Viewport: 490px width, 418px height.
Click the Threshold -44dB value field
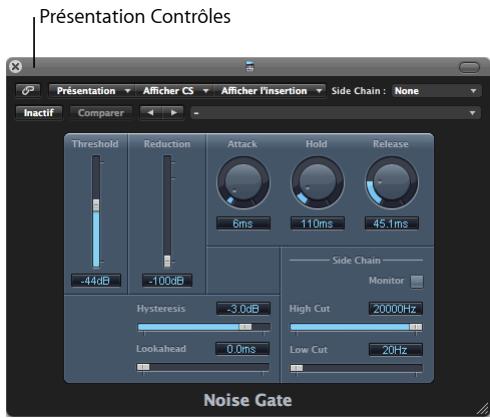(96, 281)
